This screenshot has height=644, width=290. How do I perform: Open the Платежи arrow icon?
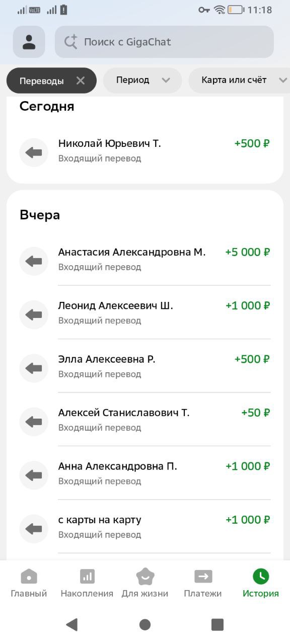203,577
